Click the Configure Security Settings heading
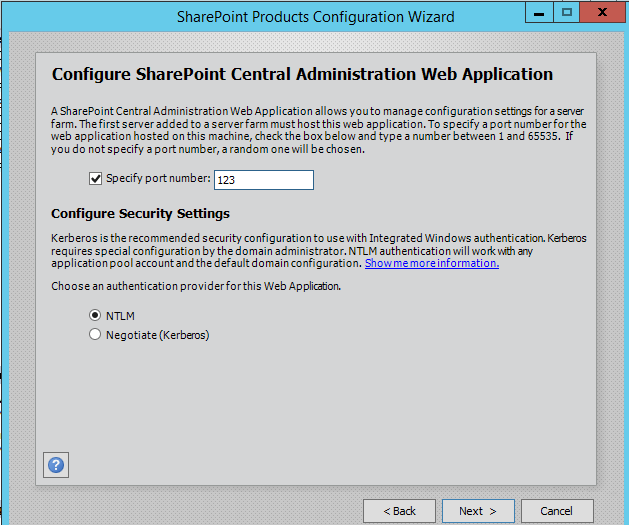 [x=140, y=214]
